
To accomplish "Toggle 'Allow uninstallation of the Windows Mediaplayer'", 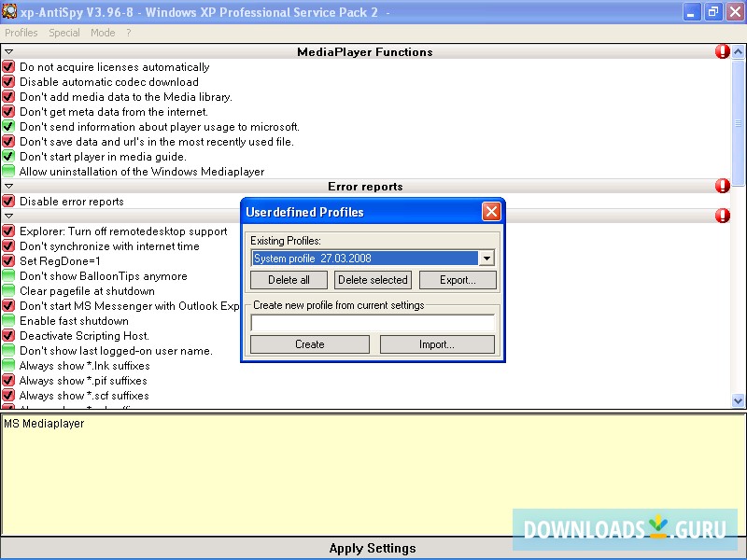I will tap(8, 172).
